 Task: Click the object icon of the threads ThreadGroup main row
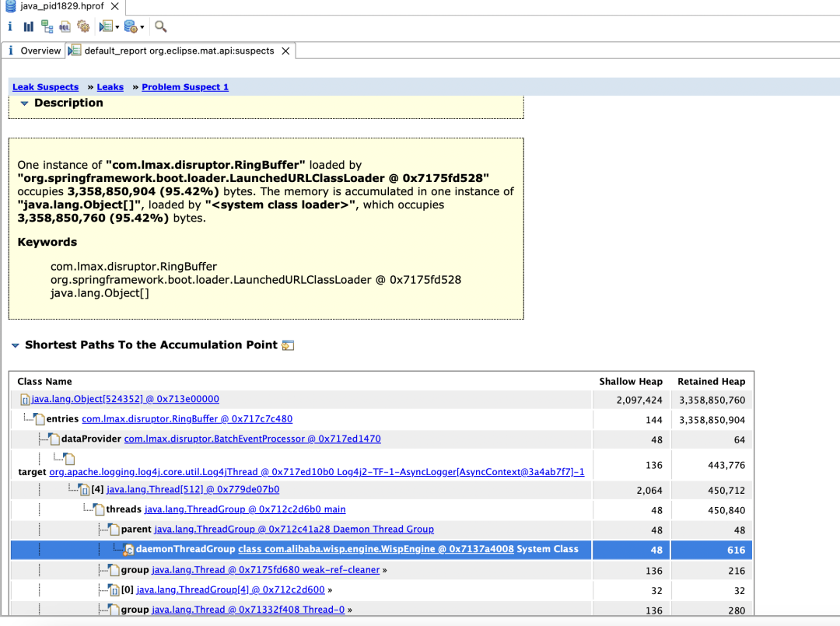pyautogui.click(x=99, y=509)
